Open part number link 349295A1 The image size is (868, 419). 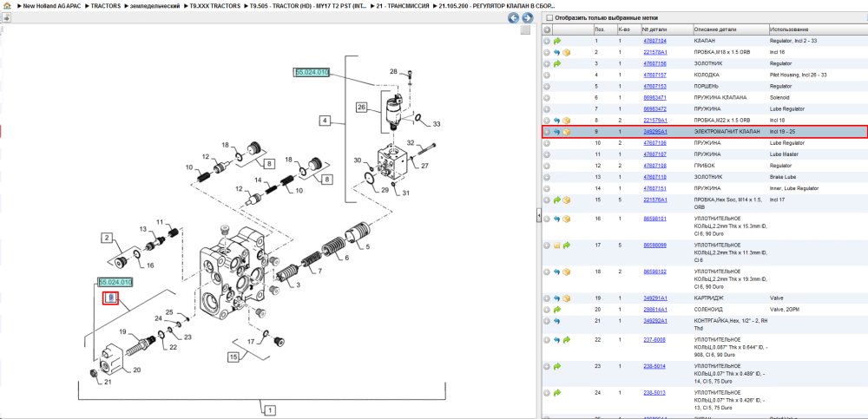[654, 132]
